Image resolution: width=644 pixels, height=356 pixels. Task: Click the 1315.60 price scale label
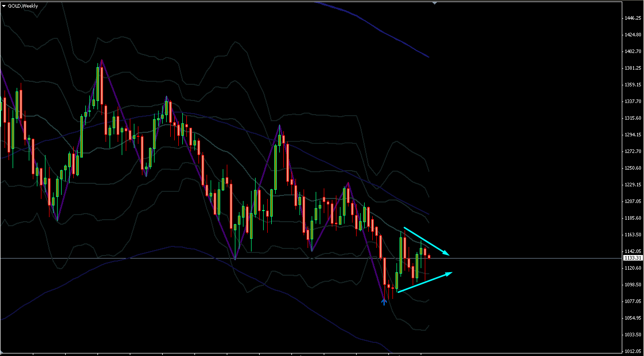(633, 118)
